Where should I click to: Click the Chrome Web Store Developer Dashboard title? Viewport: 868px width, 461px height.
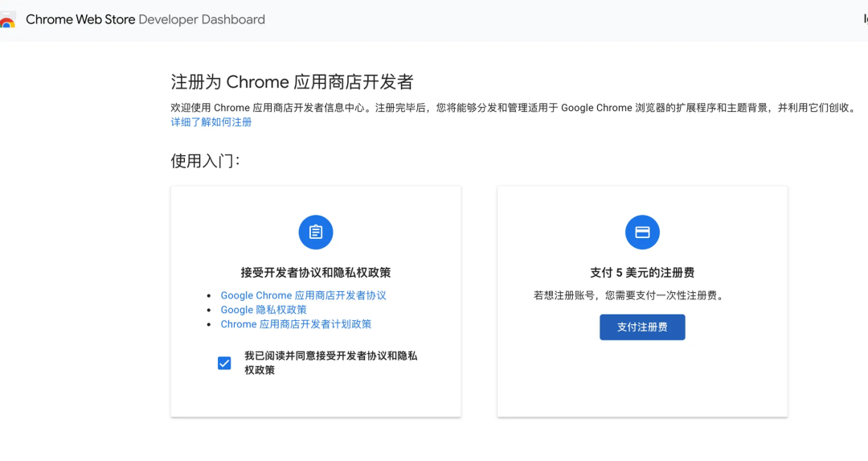coord(145,19)
